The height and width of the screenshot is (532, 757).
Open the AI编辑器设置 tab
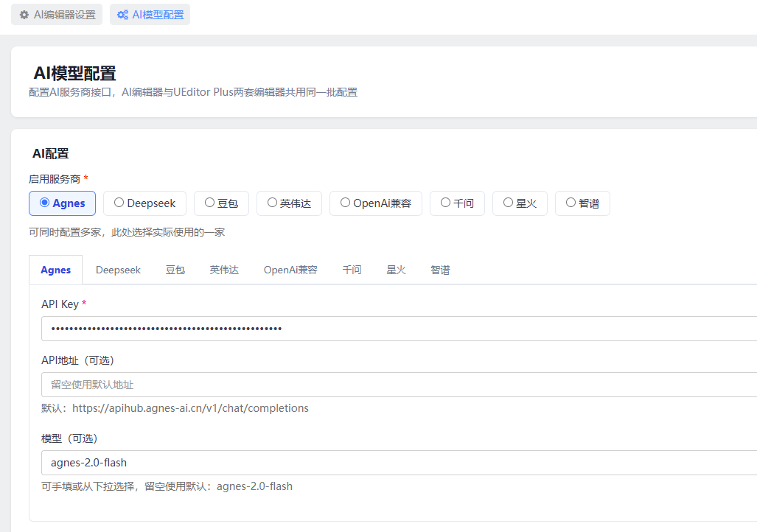57,15
